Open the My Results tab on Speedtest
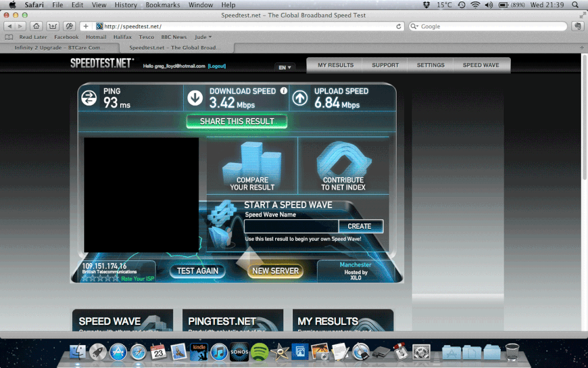Screen dimensions: 588x368 point(336,65)
